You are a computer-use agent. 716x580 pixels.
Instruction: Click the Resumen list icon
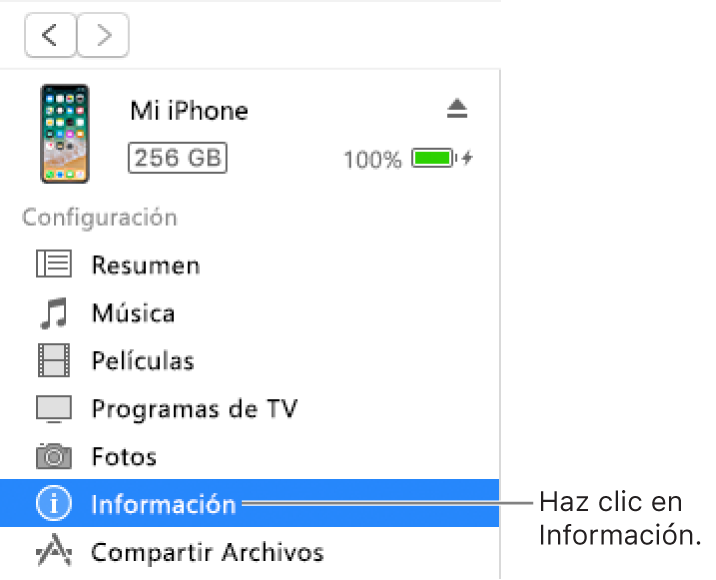[54, 265]
